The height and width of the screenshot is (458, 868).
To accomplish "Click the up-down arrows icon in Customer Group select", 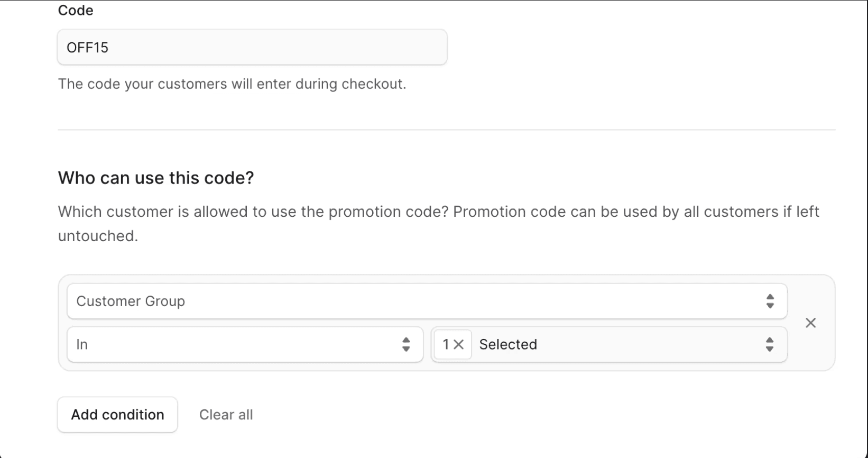I will (x=770, y=301).
